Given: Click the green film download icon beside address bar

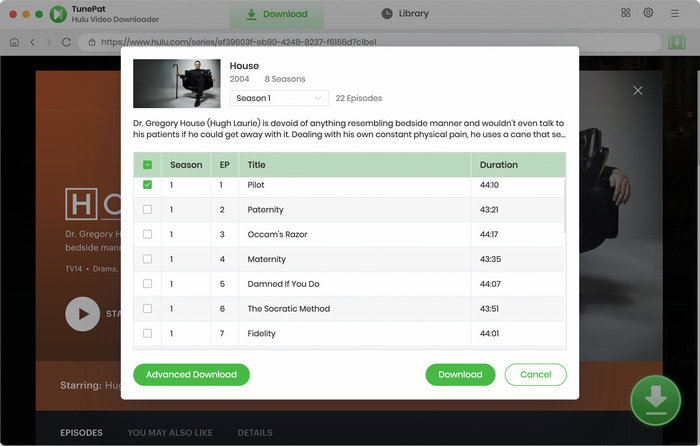Looking at the screenshot, I should (677, 42).
